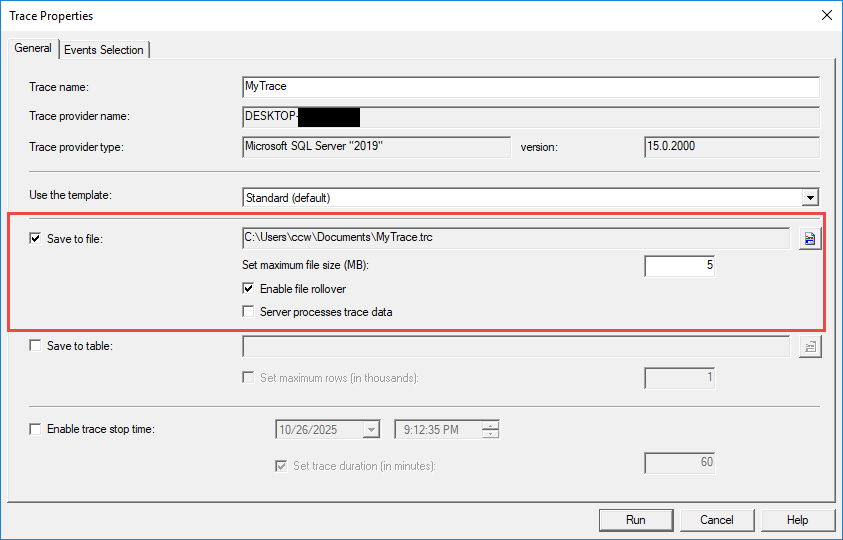Viewport: 843px width, 540px height.
Task: Turn on Enable trace stop time
Action: tap(35, 429)
